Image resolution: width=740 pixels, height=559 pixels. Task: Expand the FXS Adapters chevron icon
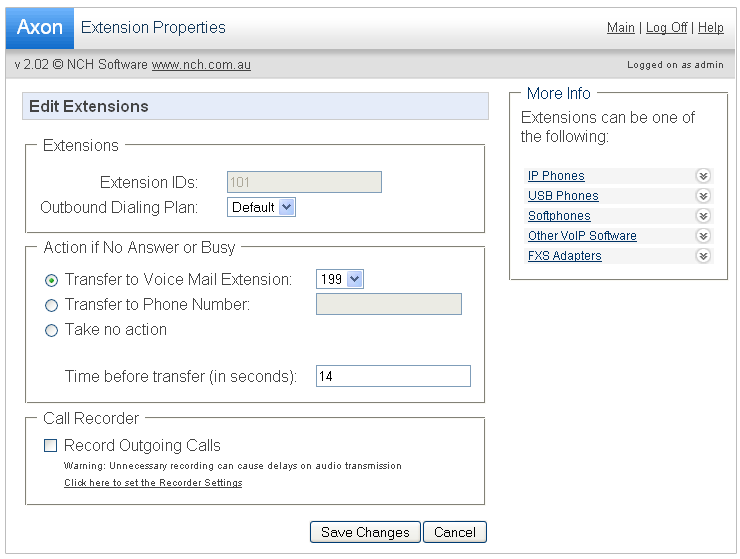(703, 256)
